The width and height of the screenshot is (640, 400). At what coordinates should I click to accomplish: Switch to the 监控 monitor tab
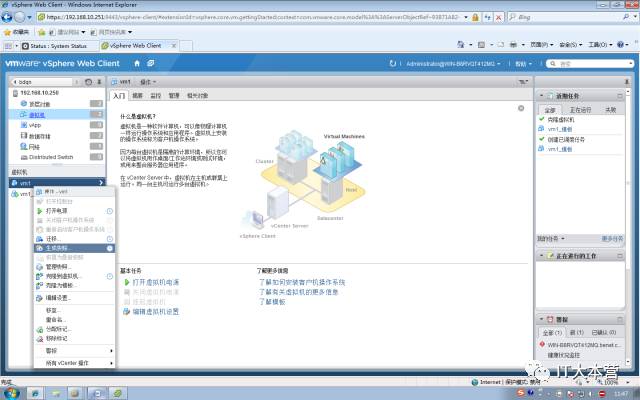[x=156, y=96]
